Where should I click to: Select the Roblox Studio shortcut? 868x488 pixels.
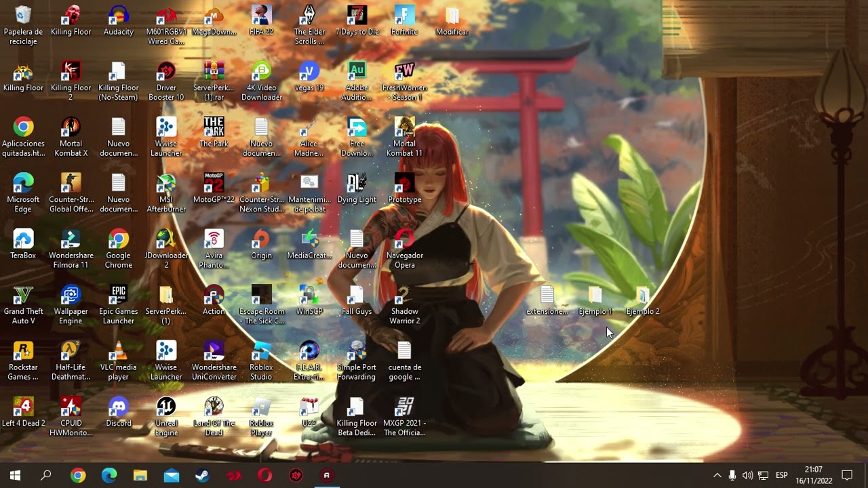(261, 361)
